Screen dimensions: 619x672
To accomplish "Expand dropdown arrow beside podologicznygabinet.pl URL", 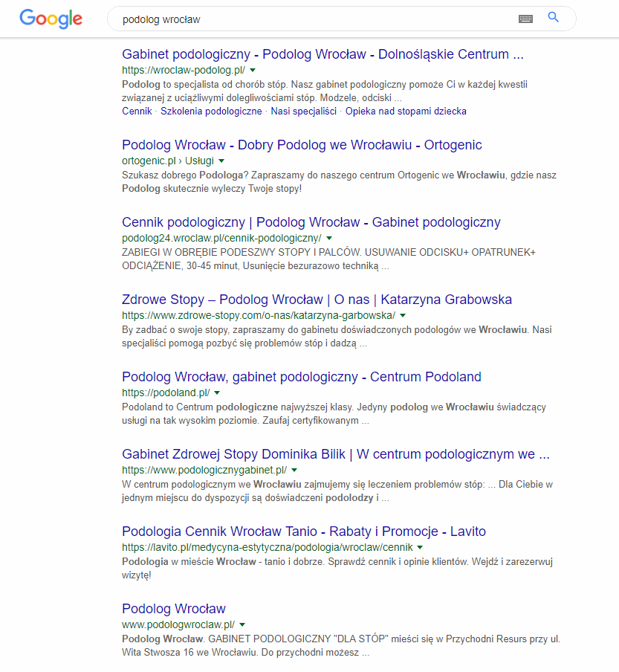I will (294, 470).
